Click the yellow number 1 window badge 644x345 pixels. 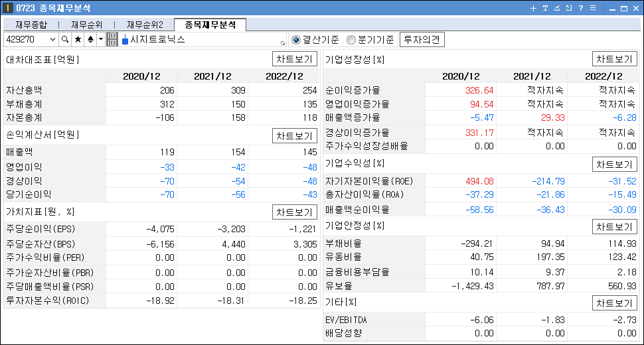click(7, 8)
